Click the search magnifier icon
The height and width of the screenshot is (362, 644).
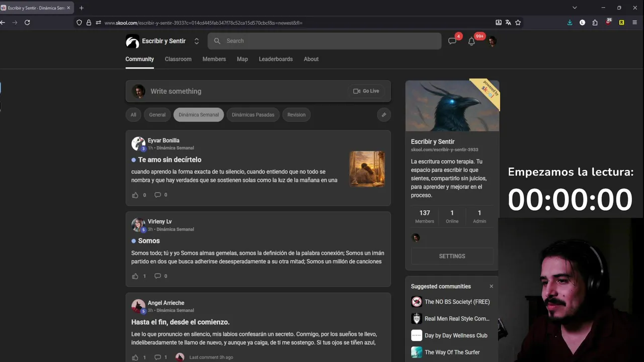coord(217,41)
